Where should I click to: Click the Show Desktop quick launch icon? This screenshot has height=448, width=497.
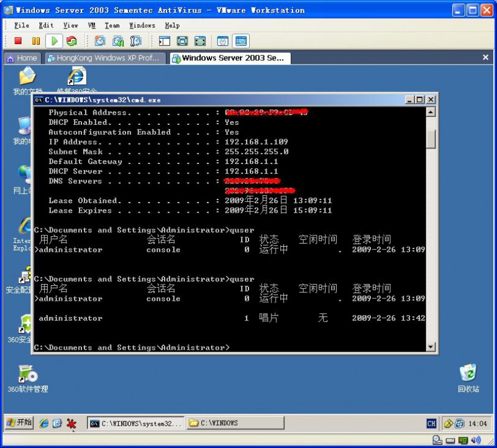(57, 423)
